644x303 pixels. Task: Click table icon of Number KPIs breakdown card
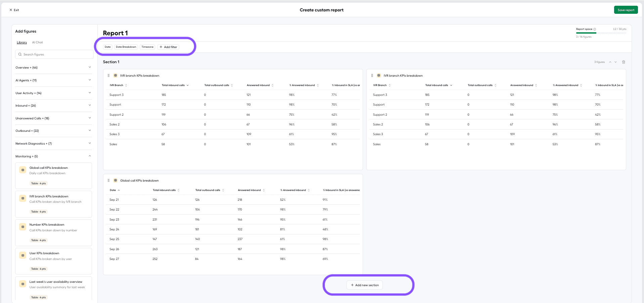coord(23,227)
